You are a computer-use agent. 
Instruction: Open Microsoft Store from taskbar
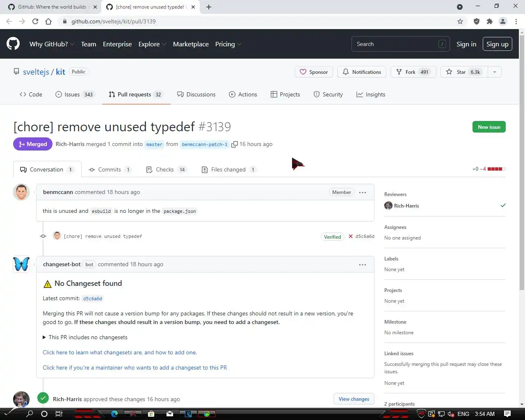tap(151, 413)
